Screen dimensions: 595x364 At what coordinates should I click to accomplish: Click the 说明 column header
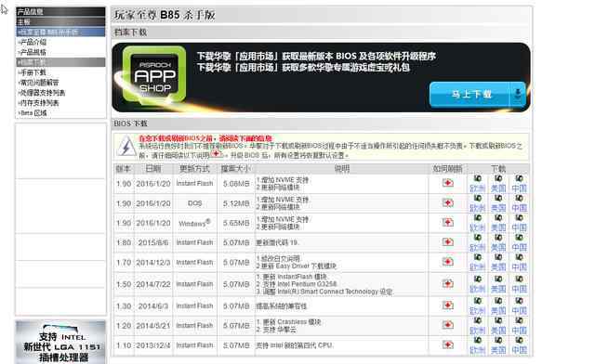click(x=342, y=169)
